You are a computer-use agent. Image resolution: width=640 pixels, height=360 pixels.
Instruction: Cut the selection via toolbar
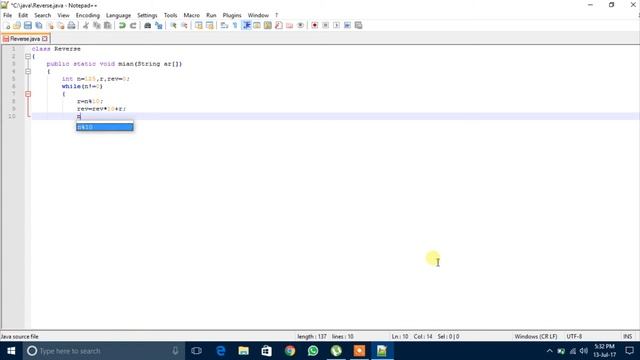coord(86,25)
